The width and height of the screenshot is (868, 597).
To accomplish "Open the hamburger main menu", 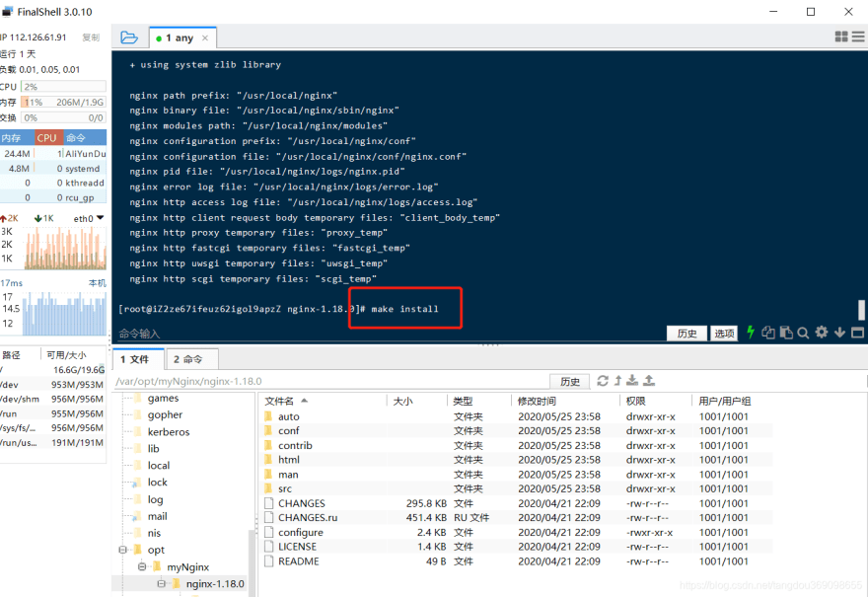I will pos(858,37).
